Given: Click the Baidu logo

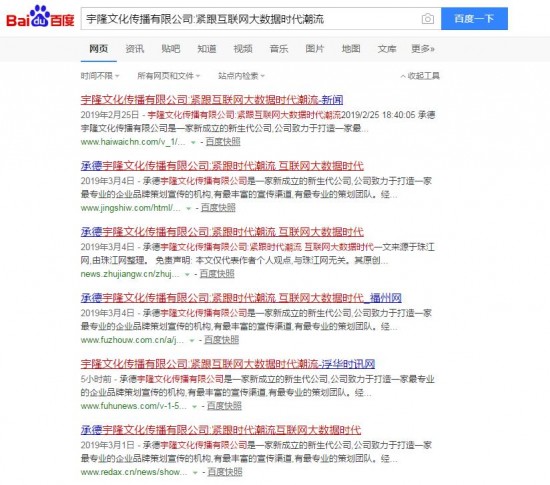Looking at the screenshot, I should (40, 16).
